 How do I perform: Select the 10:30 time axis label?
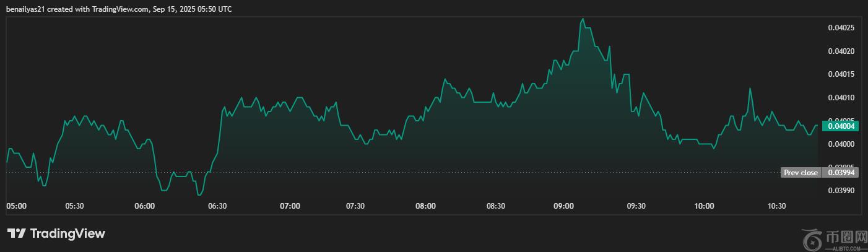click(x=776, y=206)
